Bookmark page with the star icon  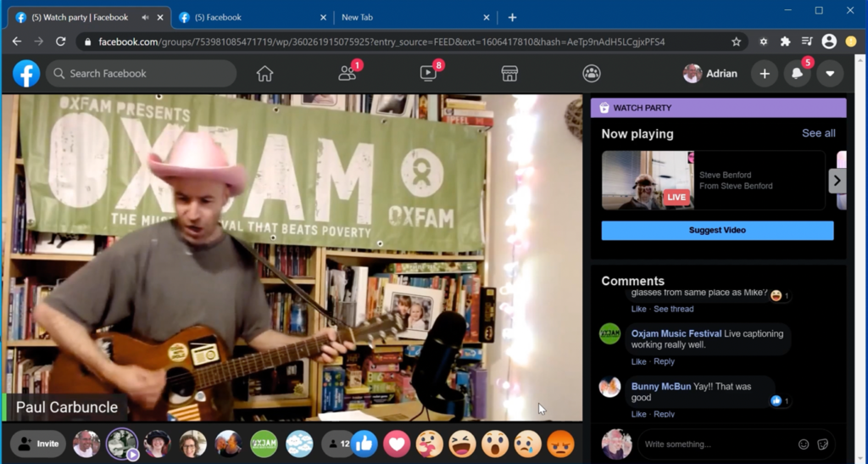tap(736, 42)
